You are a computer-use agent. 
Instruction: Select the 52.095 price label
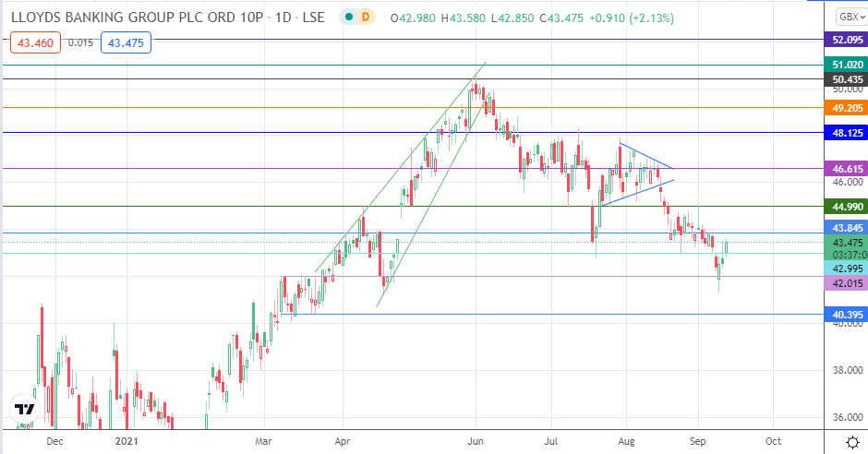846,40
